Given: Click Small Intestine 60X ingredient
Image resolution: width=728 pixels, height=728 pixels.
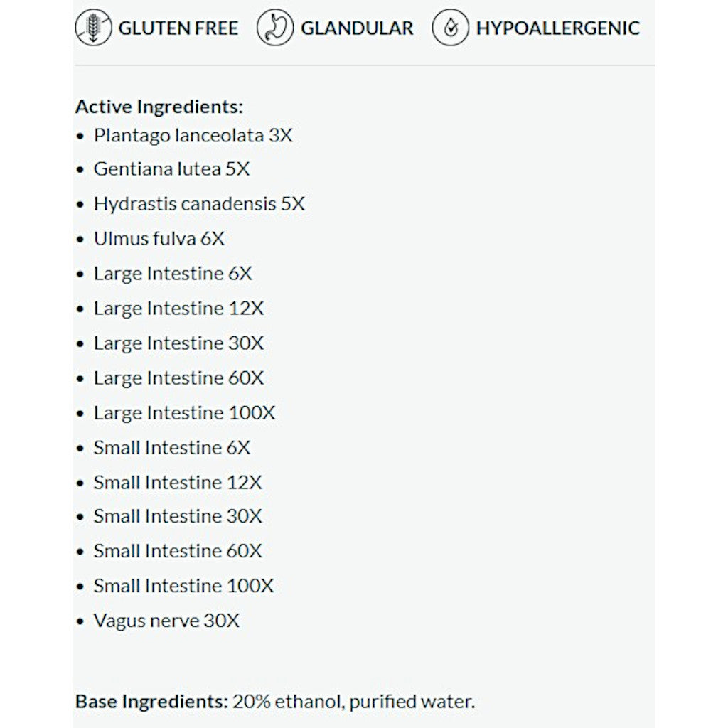Looking at the screenshot, I should click(x=178, y=551).
